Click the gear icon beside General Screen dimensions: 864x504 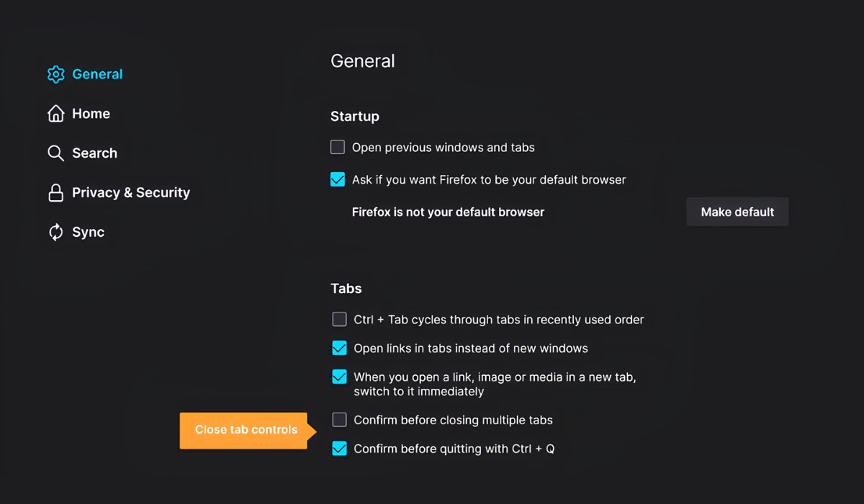(x=55, y=73)
